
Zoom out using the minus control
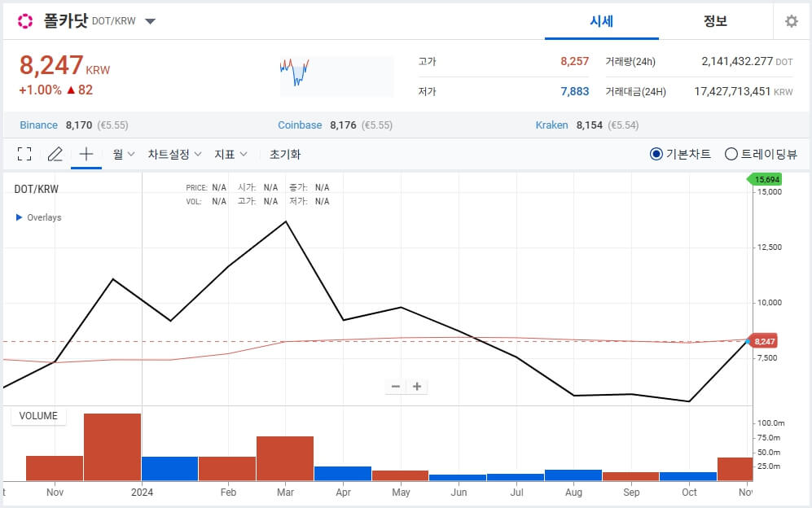(x=394, y=386)
